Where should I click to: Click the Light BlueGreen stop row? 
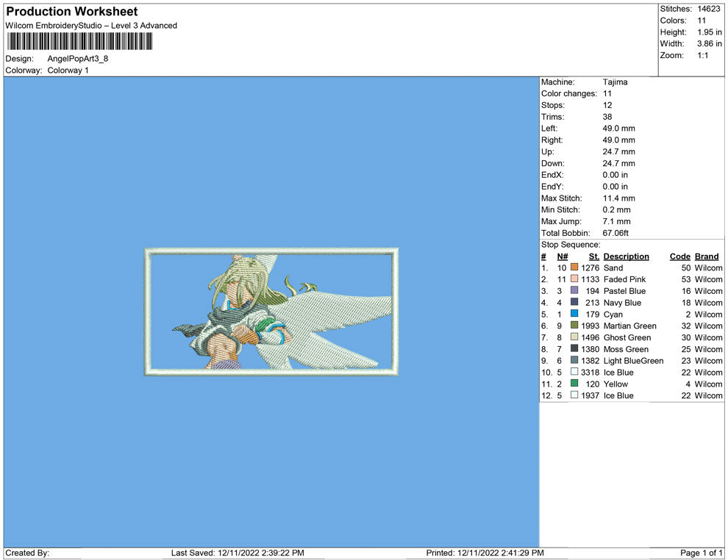tap(632, 361)
